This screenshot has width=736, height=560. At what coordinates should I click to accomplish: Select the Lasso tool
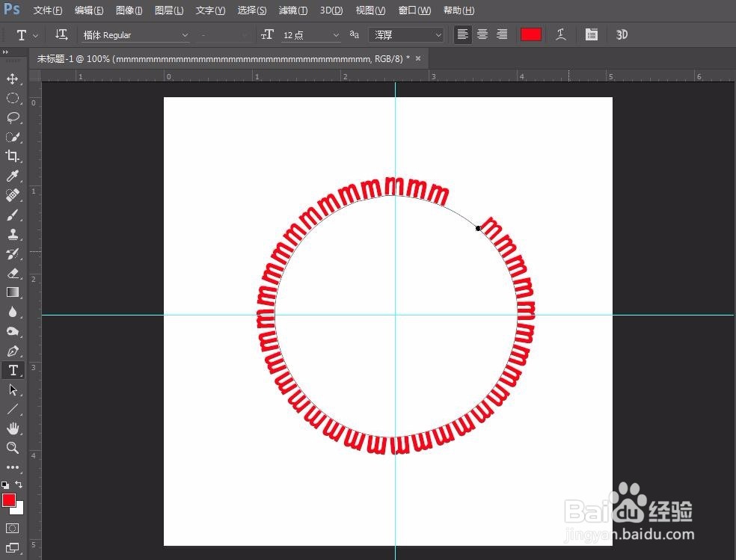(x=13, y=117)
